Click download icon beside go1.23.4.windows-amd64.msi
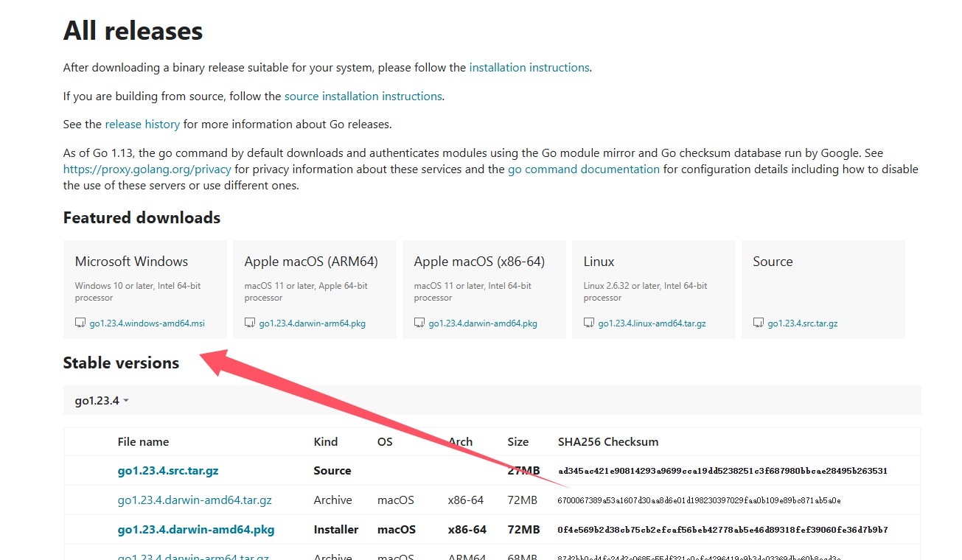The height and width of the screenshot is (560, 962). click(80, 323)
